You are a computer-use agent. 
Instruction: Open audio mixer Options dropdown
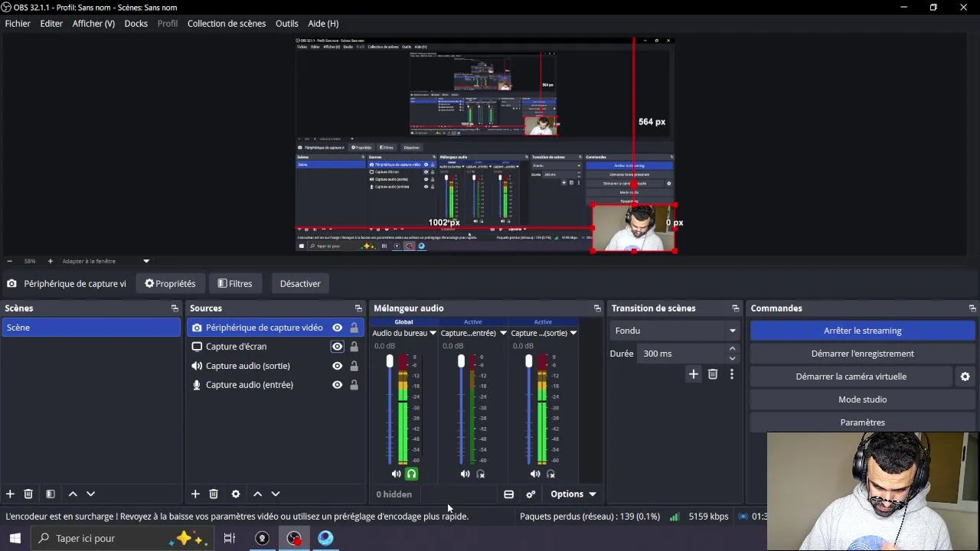tap(573, 494)
